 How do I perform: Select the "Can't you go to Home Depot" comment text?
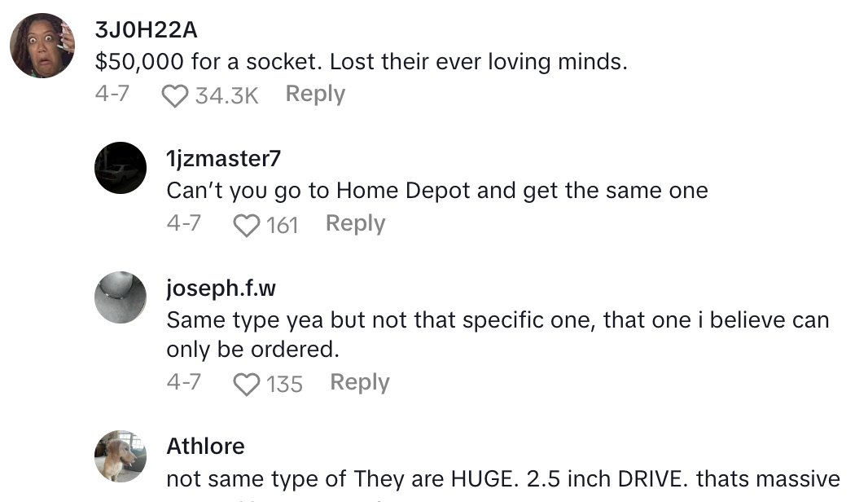pyautogui.click(x=437, y=191)
